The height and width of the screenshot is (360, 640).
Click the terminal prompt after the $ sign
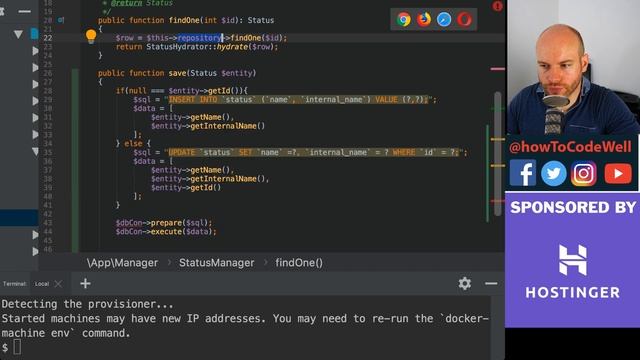[x=17, y=347]
